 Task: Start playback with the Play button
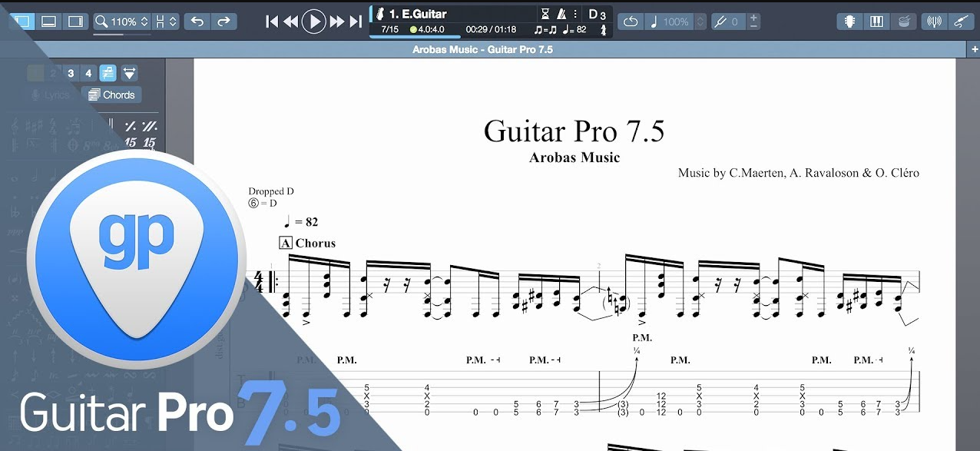click(x=313, y=22)
